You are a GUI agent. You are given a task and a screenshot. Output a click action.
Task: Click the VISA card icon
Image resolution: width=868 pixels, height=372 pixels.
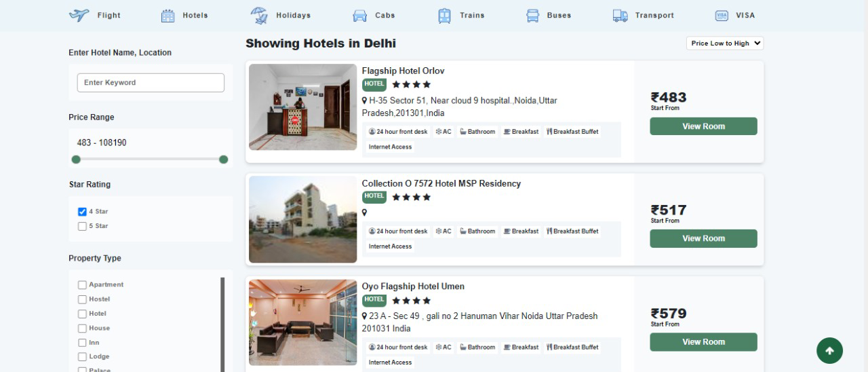[x=722, y=16]
